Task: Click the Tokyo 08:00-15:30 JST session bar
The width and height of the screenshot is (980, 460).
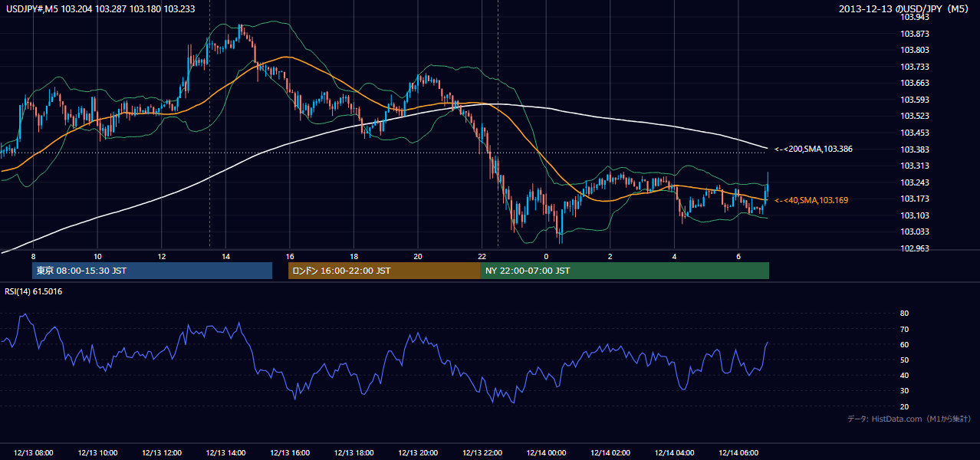Action: (x=152, y=271)
